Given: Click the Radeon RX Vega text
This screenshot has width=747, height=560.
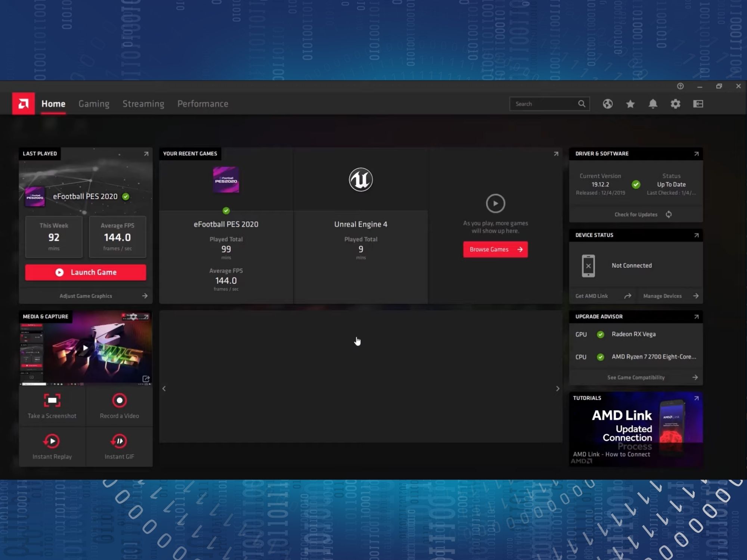Looking at the screenshot, I should (x=633, y=334).
